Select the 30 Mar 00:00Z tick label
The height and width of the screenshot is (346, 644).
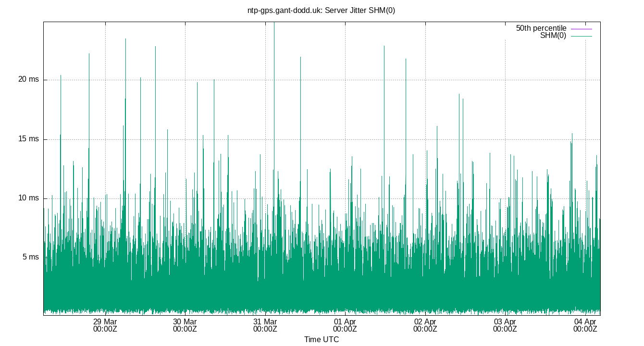[186, 325]
